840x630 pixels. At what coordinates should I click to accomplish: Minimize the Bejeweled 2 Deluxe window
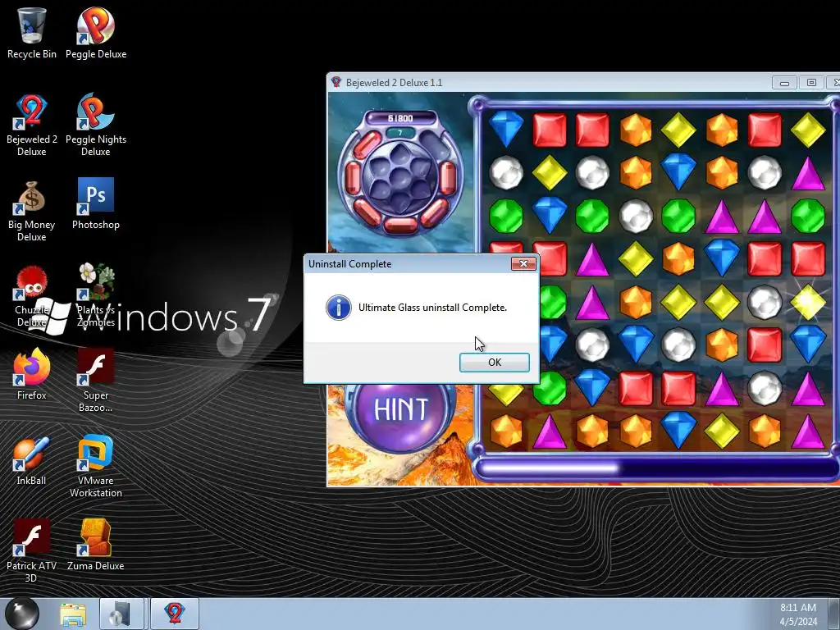coord(784,83)
